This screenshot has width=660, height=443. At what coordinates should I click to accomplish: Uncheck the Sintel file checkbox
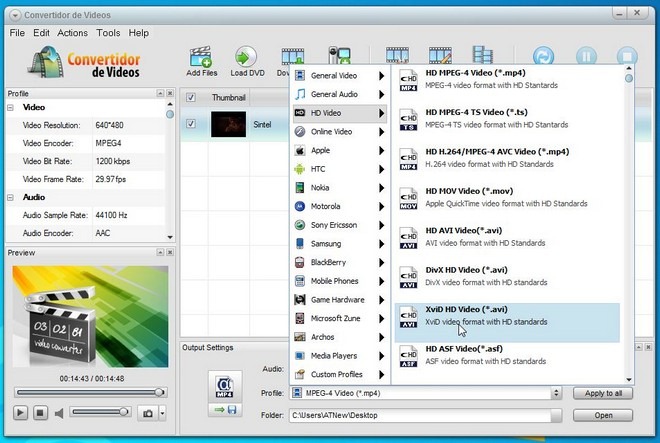click(x=191, y=124)
